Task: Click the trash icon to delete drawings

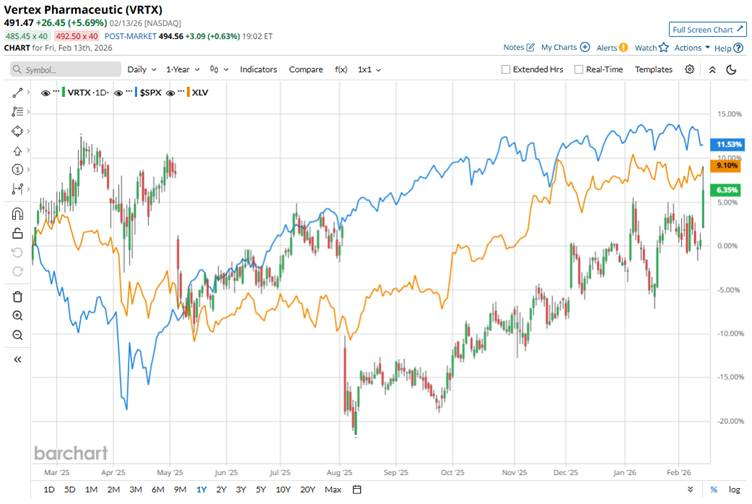Action: coord(17,296)
